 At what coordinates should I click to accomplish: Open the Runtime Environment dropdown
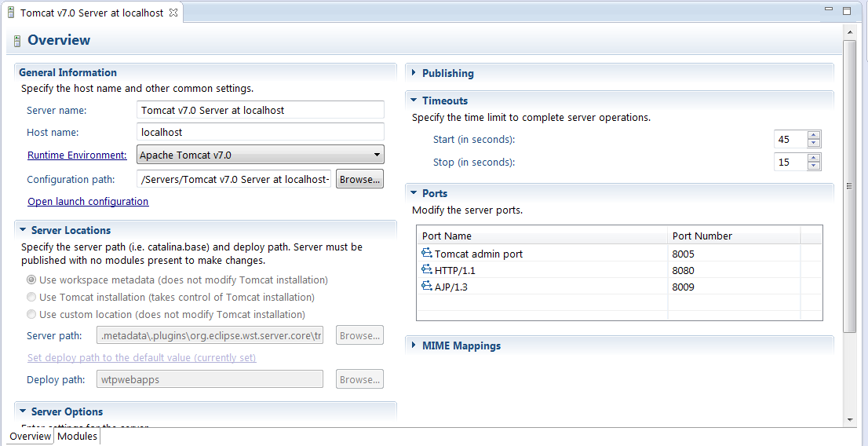click(377, 155)
